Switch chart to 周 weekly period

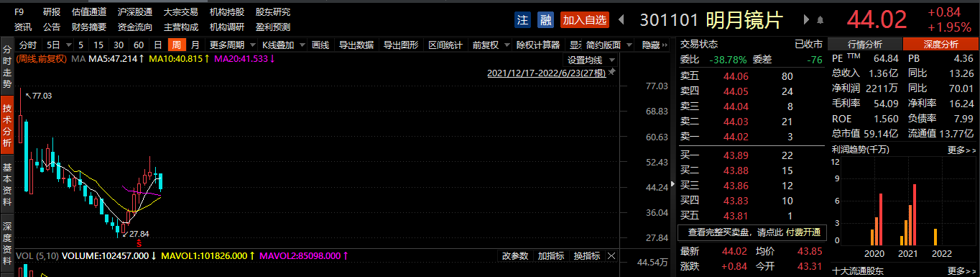[175, 45]
